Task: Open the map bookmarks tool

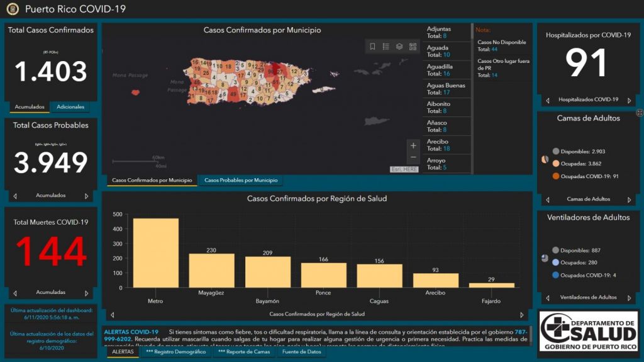Action: pyautogui.click(x=372, y=47)
